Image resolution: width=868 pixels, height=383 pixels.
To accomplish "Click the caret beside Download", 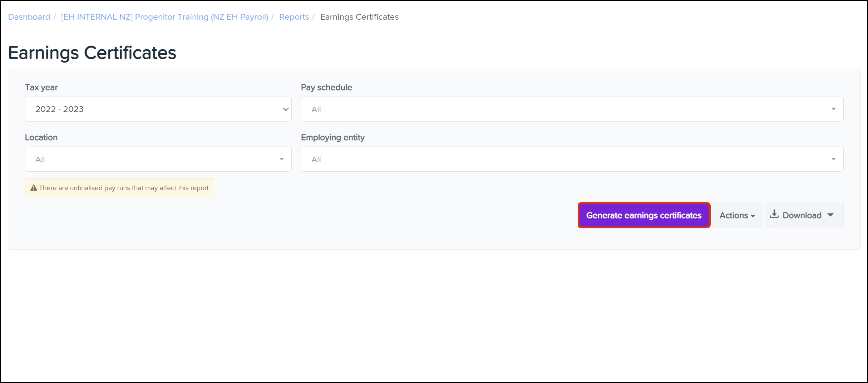I will [830, 215].
